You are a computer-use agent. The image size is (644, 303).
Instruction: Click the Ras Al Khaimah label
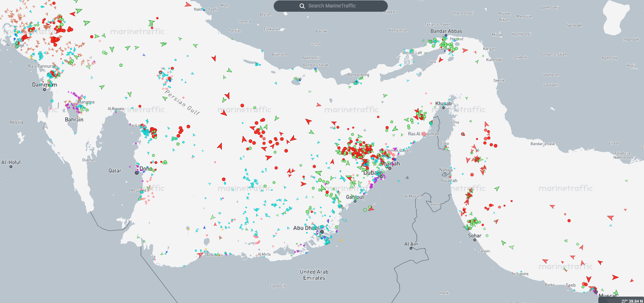(424, 134)
